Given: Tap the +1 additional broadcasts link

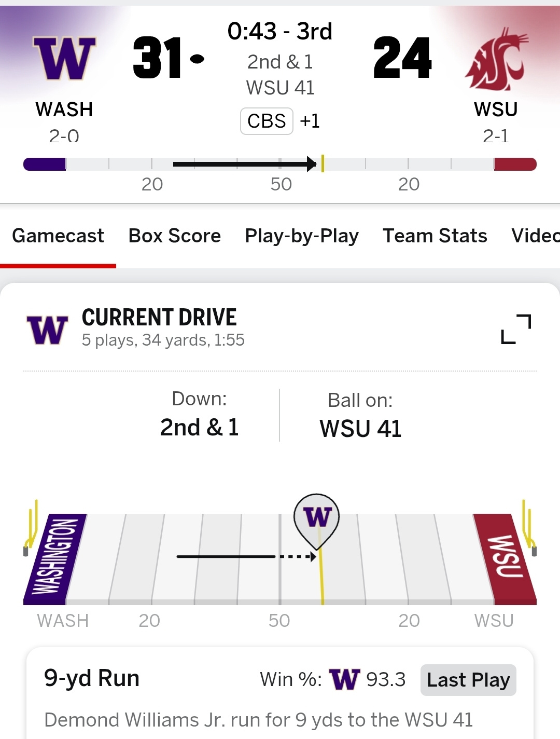Looking at the screenshot, I should coord(310,121).
